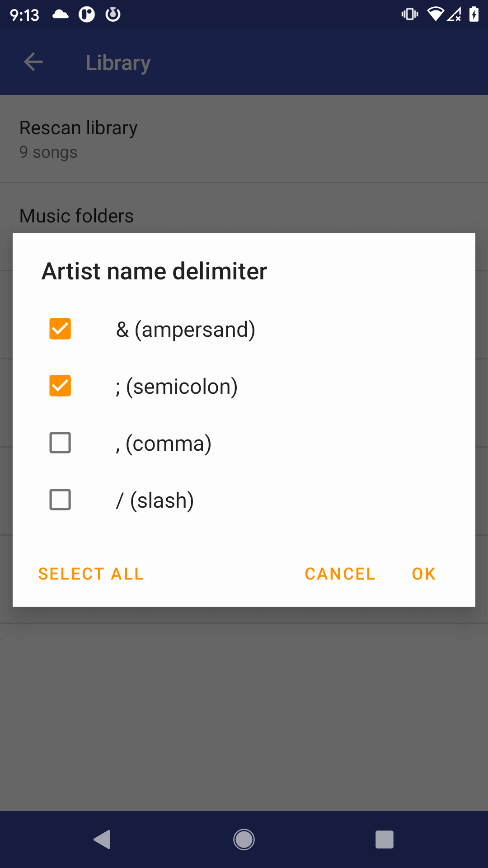Open recent apps with square button
Screen dimensions: 488x868
click(384, 840)
